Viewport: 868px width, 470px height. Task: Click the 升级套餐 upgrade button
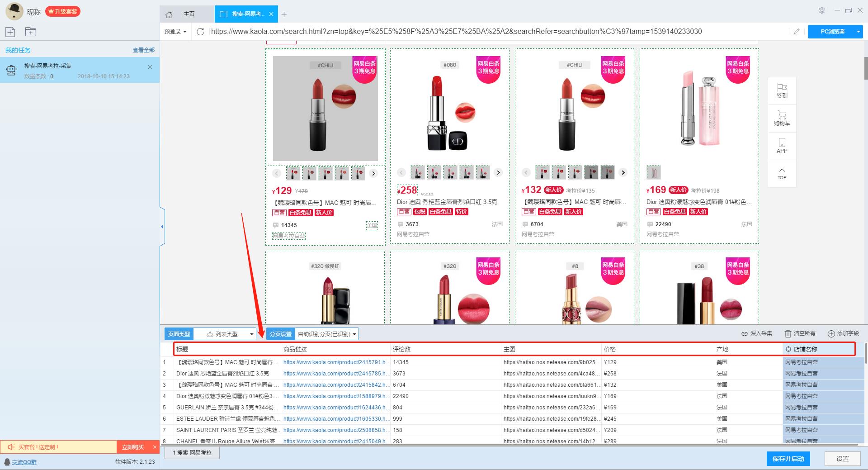pyautogui.click(x=63, y=11)
